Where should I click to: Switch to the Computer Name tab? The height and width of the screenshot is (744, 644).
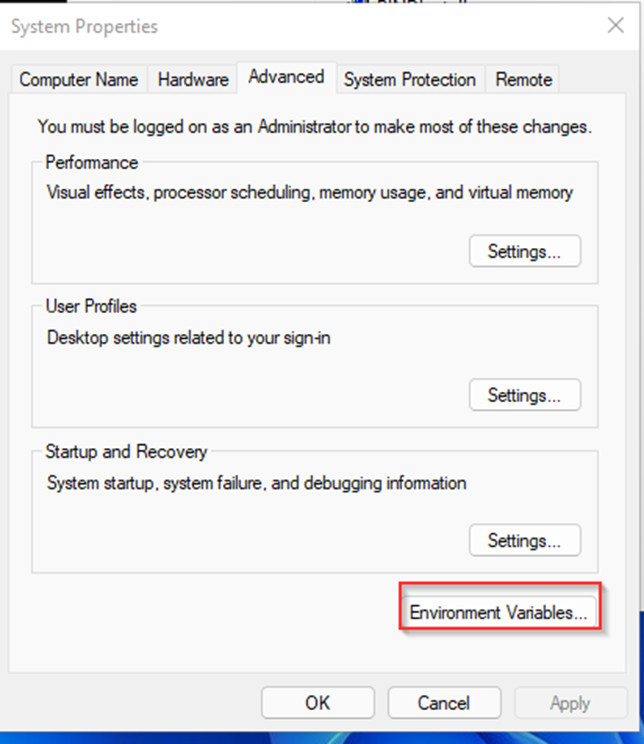click(79, 79)
